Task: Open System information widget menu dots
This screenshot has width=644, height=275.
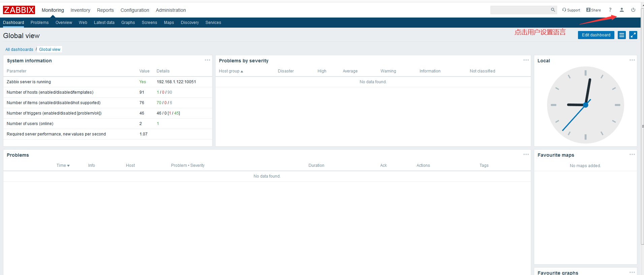Action: [207, 60]
